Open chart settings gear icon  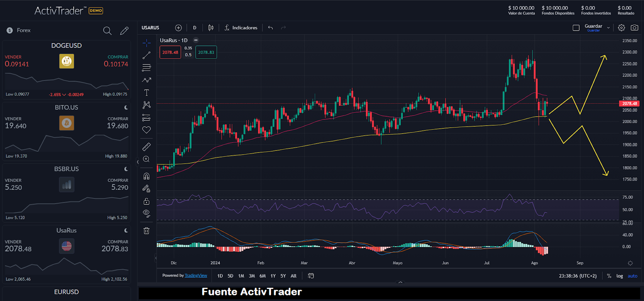621,28
